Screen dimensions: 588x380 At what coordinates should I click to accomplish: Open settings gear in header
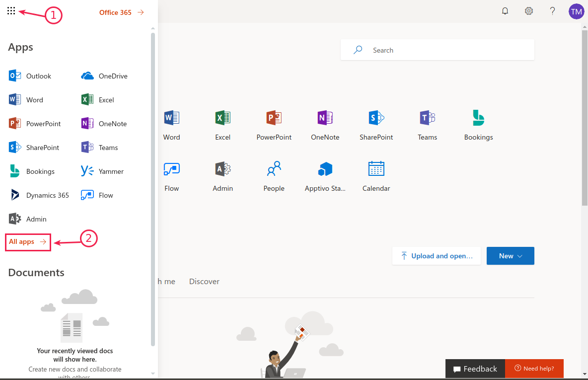529,11
